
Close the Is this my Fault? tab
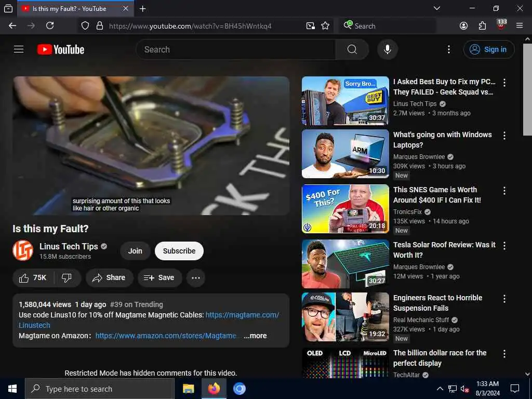(x=126, y=8)
